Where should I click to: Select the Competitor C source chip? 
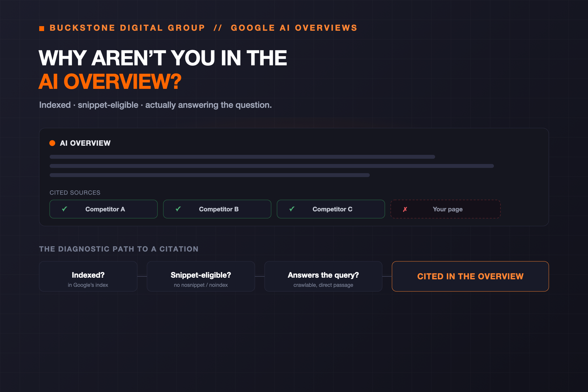(331, 209)
